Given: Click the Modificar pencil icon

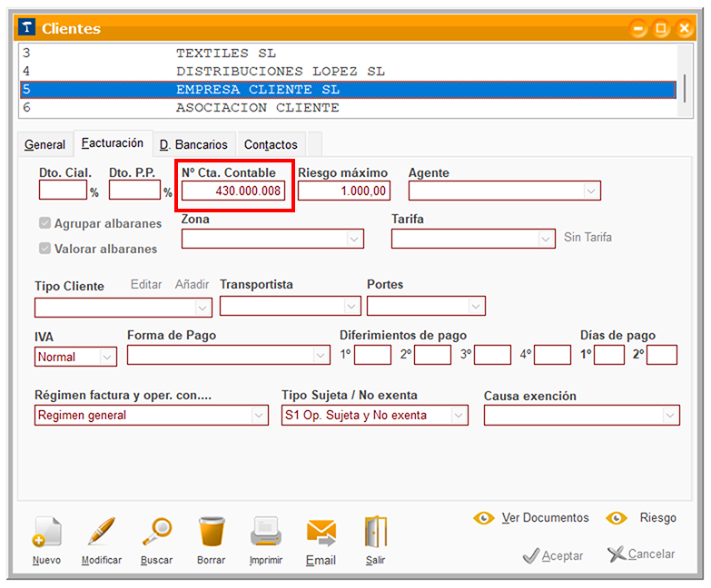Looking at the screenshot, I should click(x=102, y=531).
